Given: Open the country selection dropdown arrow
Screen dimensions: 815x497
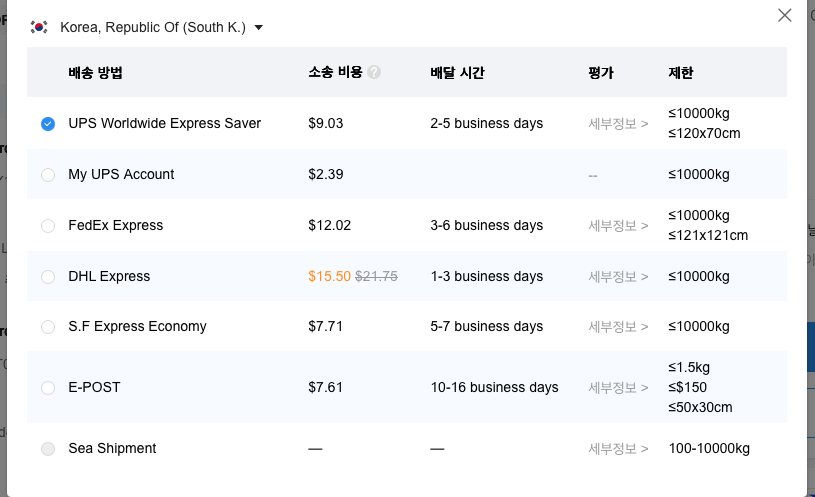Looking at the screenshot, I should click(259, 28).
